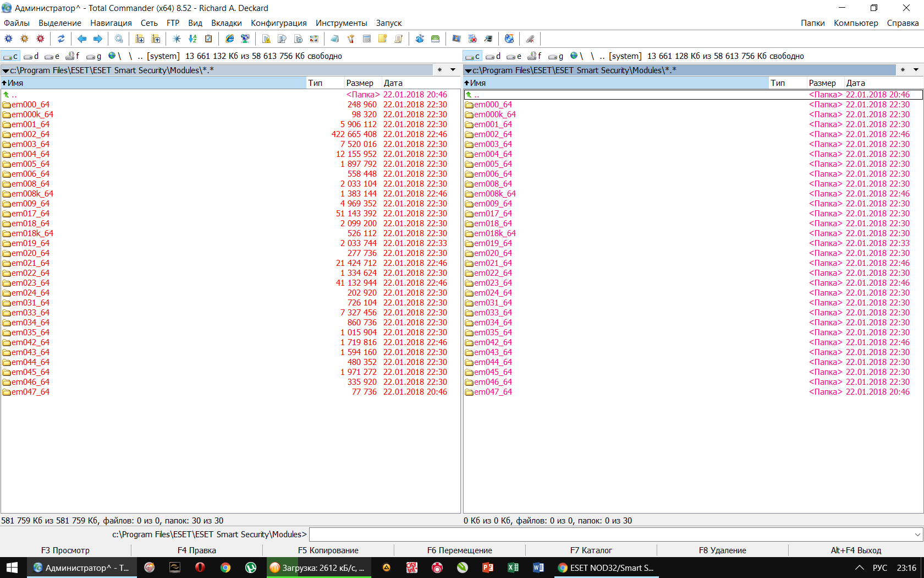Switch right panel to drive e
924x578 pixels.
click(514, 56)
